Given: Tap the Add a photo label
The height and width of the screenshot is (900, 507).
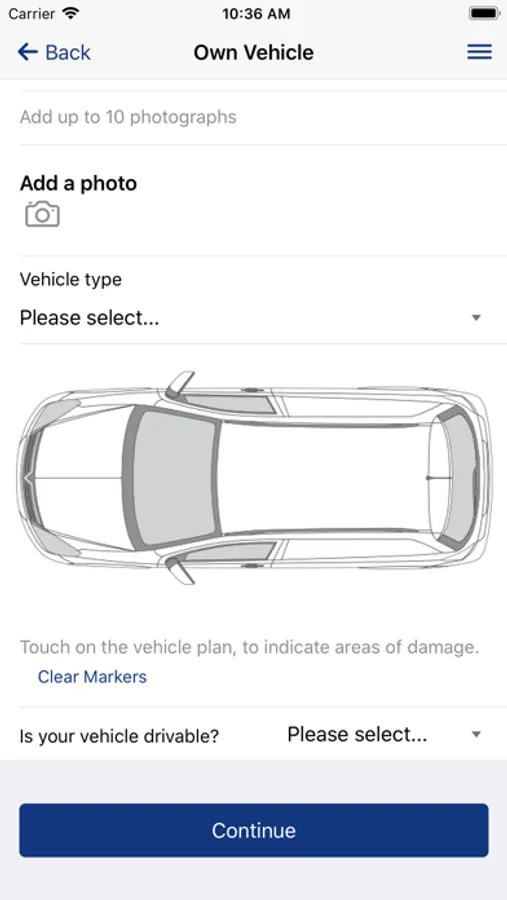Looking at the screenshot, I should coord(79,183).
